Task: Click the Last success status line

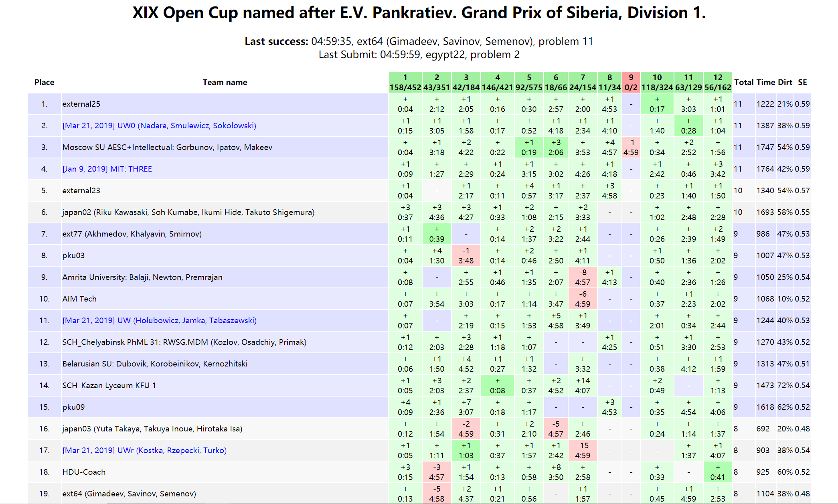Action: pos(419,41)
